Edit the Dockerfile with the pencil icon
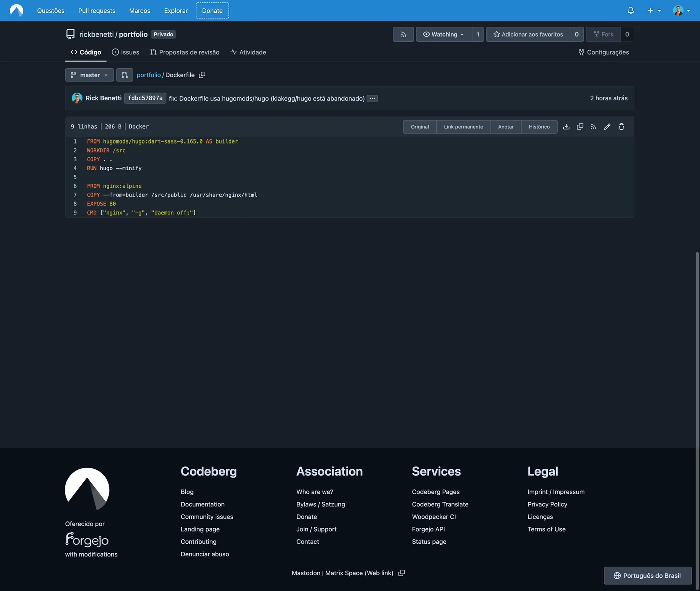700x591 pixels. 607,127
